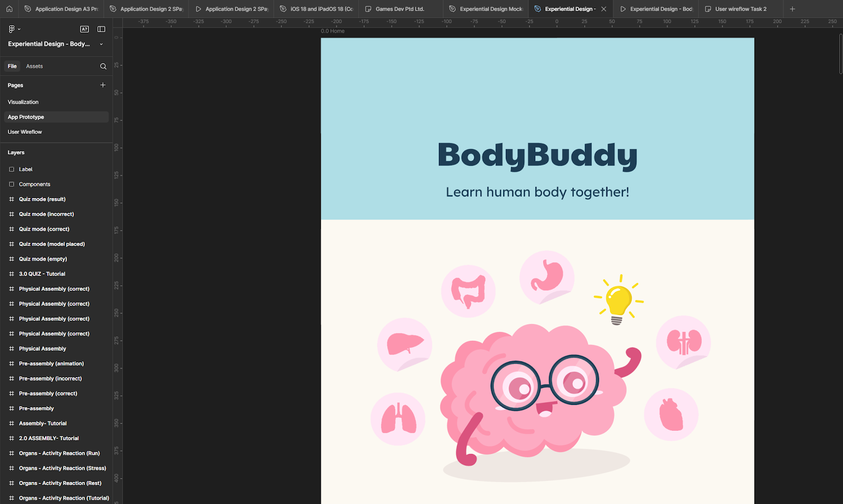
Task: Select the liver organ icon on canvas
Action: coord(405,345)
